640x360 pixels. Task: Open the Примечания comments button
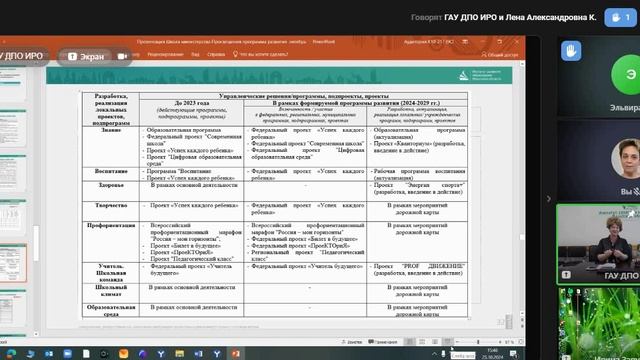[383, 342]
